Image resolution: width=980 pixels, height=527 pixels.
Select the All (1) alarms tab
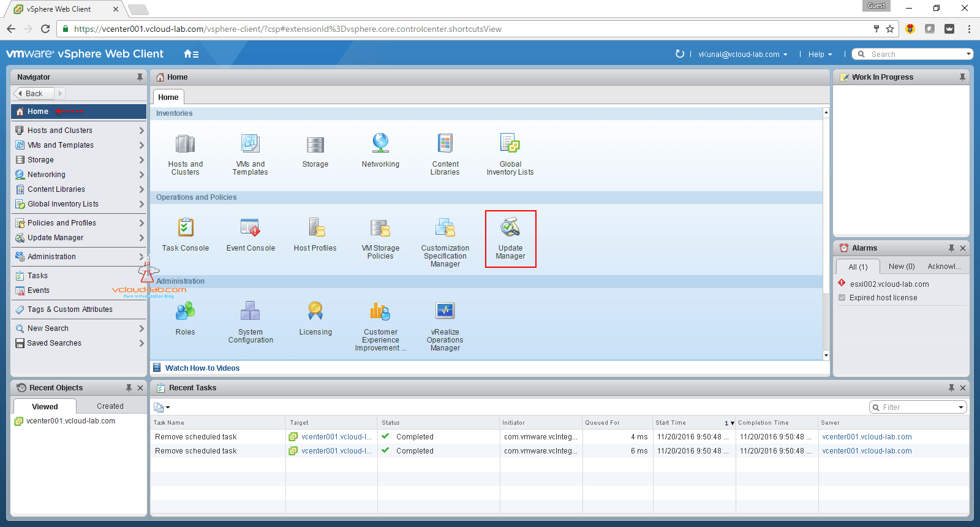858,267
